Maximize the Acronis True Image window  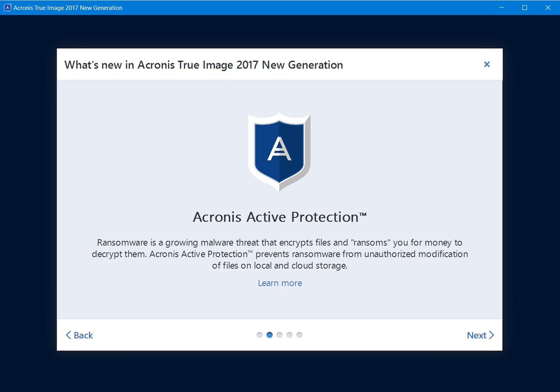[x=525, y=7]
